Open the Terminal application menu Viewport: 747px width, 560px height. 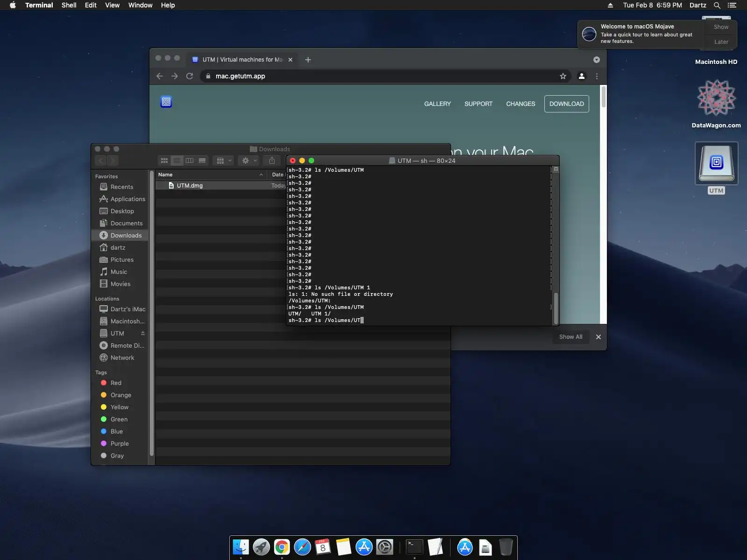click(x=39, y=5)
